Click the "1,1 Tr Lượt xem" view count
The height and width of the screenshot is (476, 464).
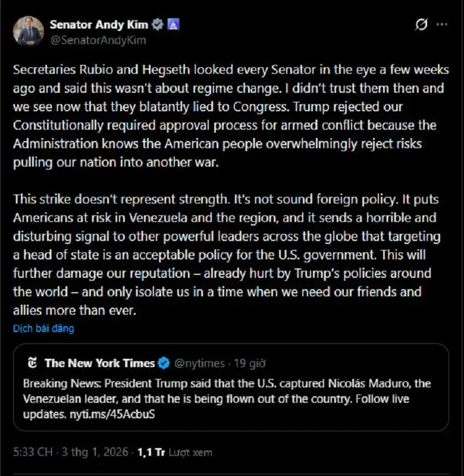tap(174, 452)
